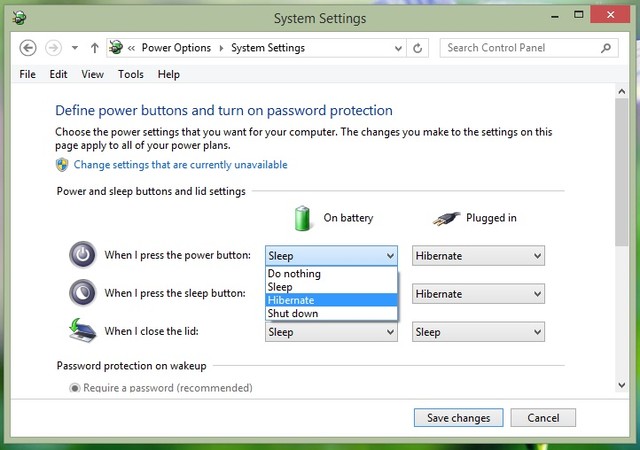Choose Do nothing from the list
640x450 pixels.
[331, 274]
